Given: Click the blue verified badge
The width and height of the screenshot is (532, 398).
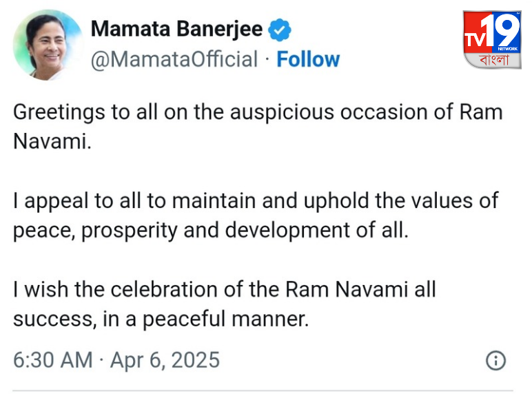Looking at the screenshot, I should [280, 30].
